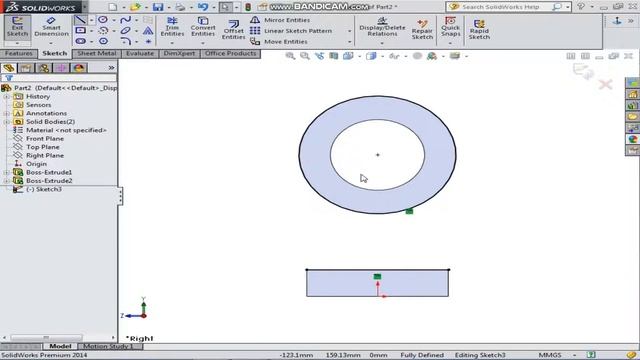Select the Line sketch tool

80,20
